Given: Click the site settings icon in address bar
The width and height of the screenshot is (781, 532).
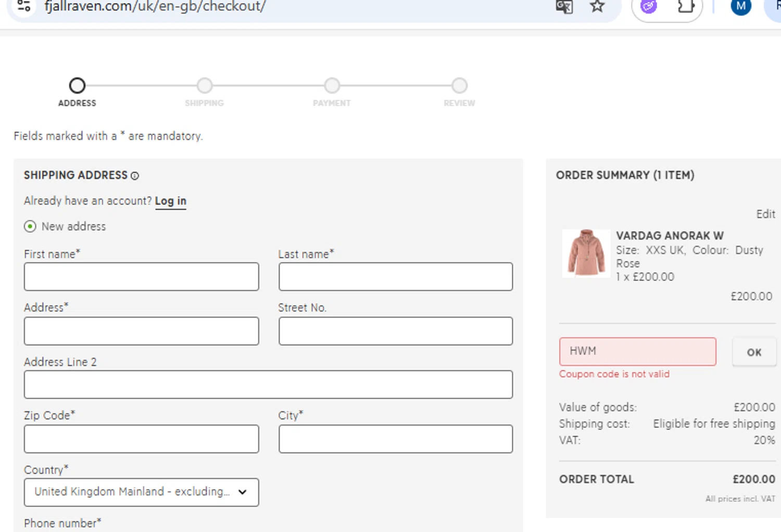Looking at the screenshot, I should tap(24, 6).
